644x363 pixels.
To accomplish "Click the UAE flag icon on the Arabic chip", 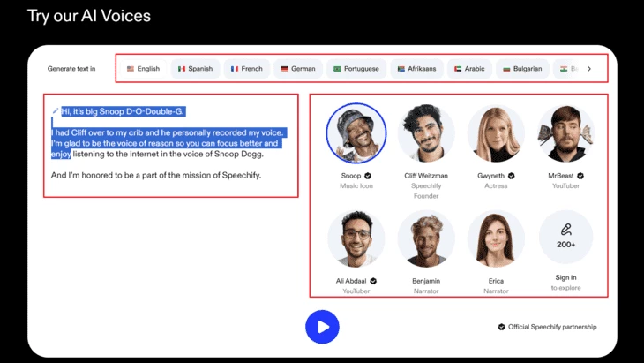I will pyautogui.click(x=458, y=69).
